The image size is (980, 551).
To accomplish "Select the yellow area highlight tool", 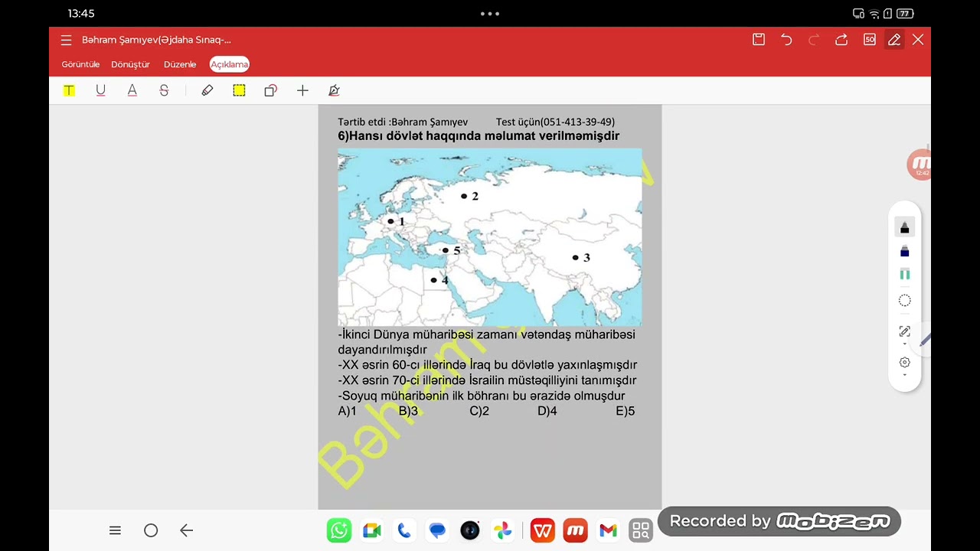I will (x=239, y=90).
